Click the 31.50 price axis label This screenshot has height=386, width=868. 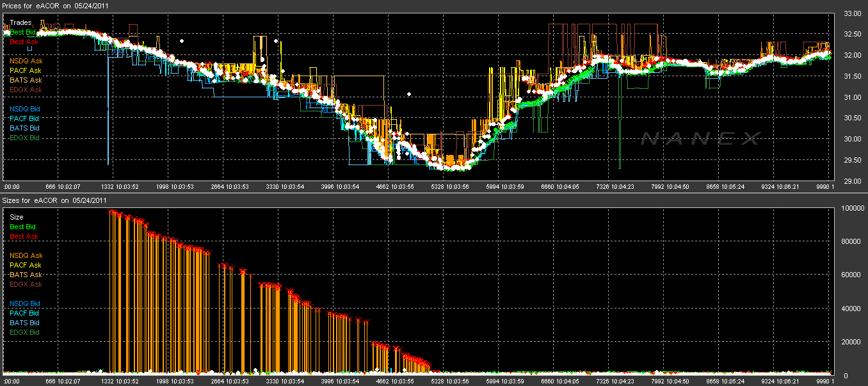[x=852, y=76]
